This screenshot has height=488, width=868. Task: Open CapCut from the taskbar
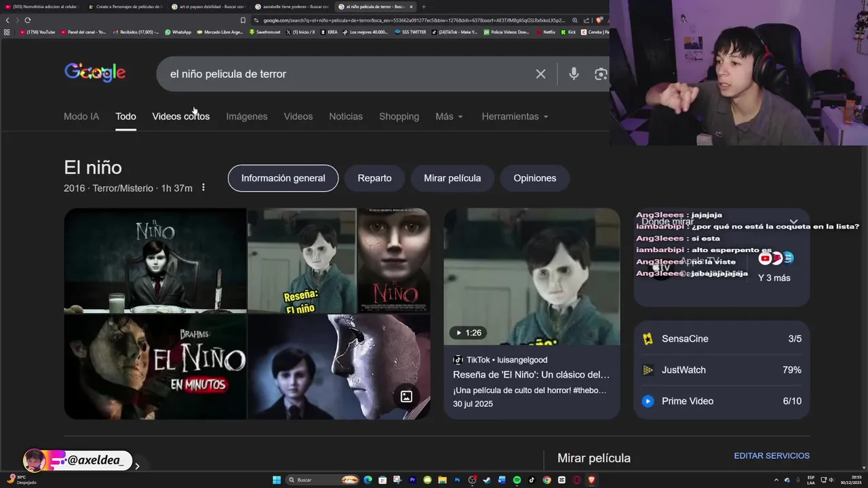coord(561,480)
